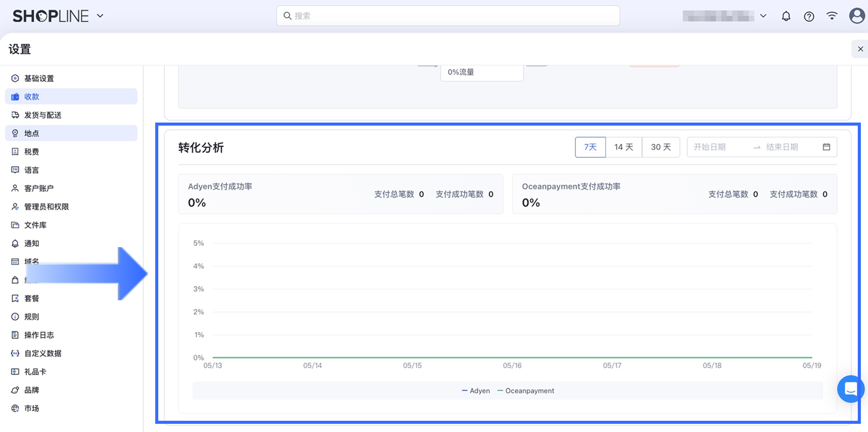Click the 规则 info icon
The image size is (868, 432).
pyautogui.click(x=15, y=317)
